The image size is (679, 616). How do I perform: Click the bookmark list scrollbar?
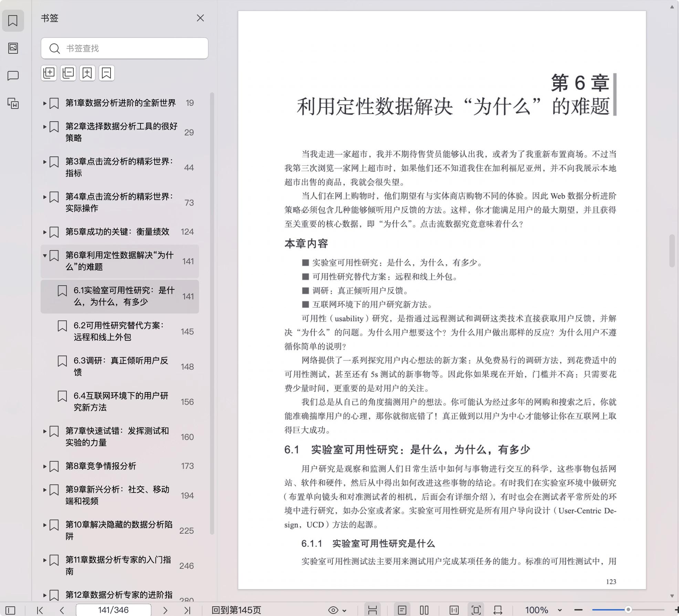click(x=212, y=313)
